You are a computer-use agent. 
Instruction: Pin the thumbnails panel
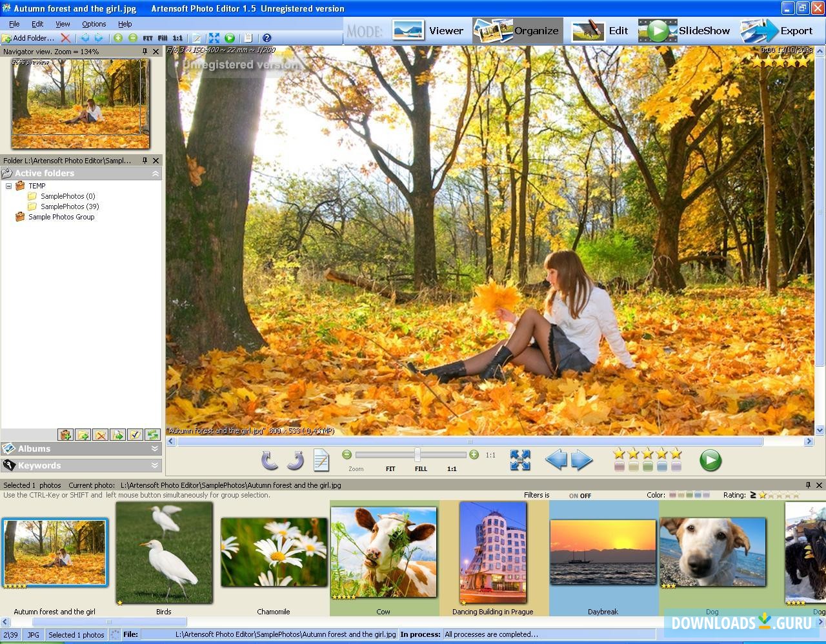pyautogui.click(x=807, y=485)
